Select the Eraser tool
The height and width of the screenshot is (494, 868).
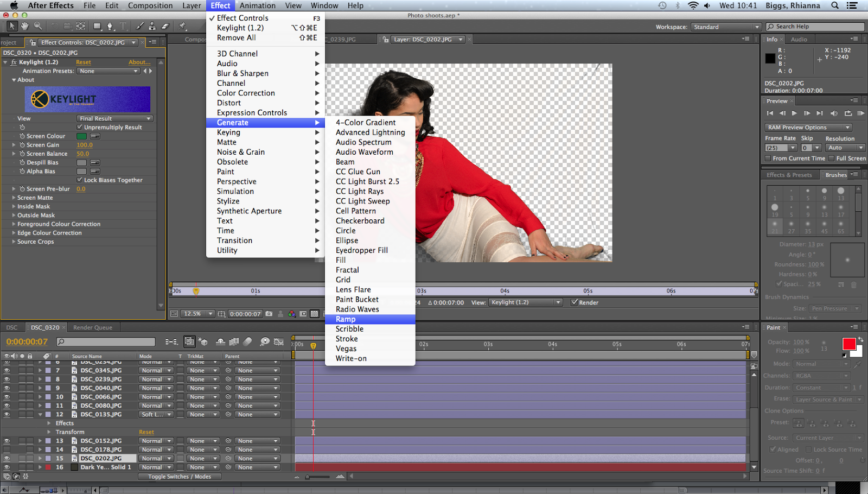click(165, 26)
